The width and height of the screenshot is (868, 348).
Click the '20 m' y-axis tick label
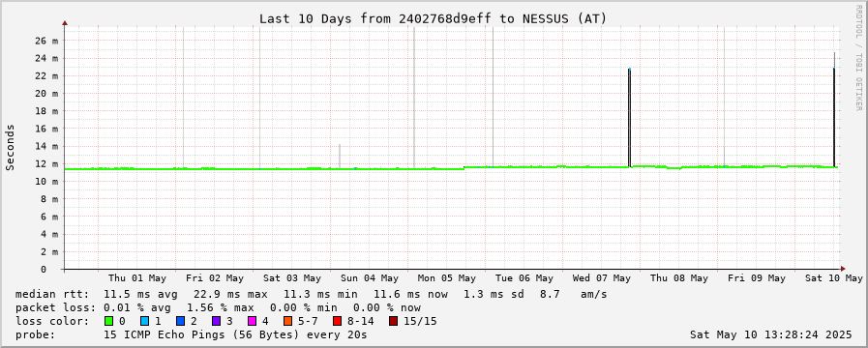47,94
